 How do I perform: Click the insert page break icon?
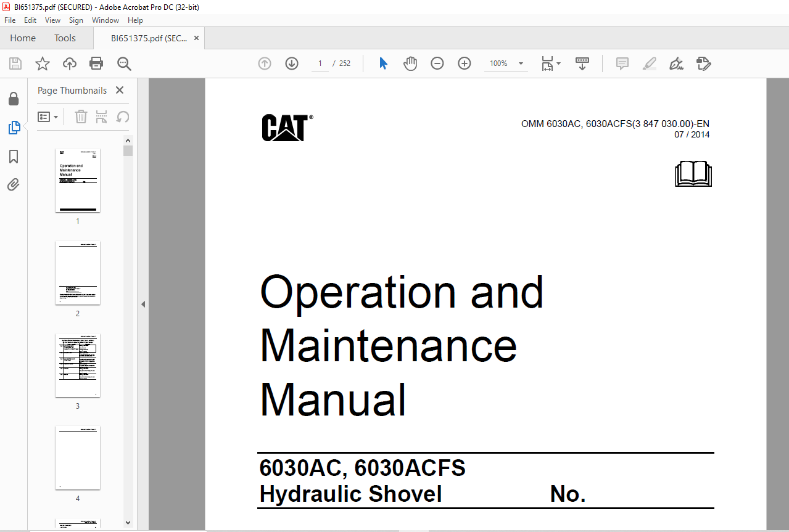(102, 117)
